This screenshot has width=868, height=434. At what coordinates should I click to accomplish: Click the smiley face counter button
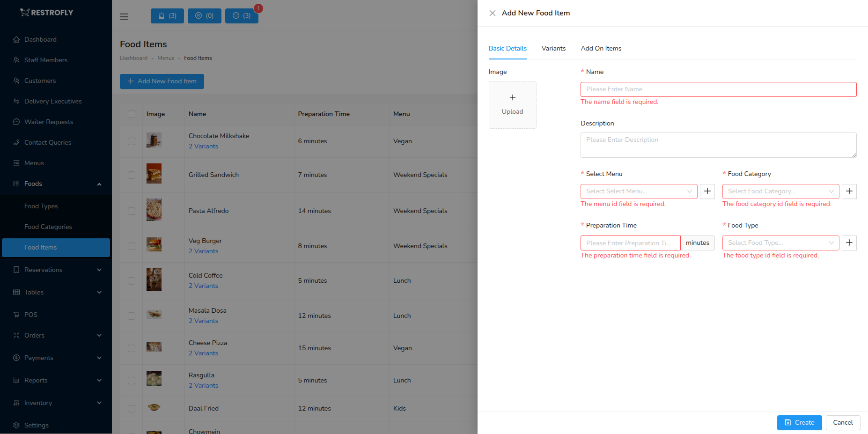242,16
